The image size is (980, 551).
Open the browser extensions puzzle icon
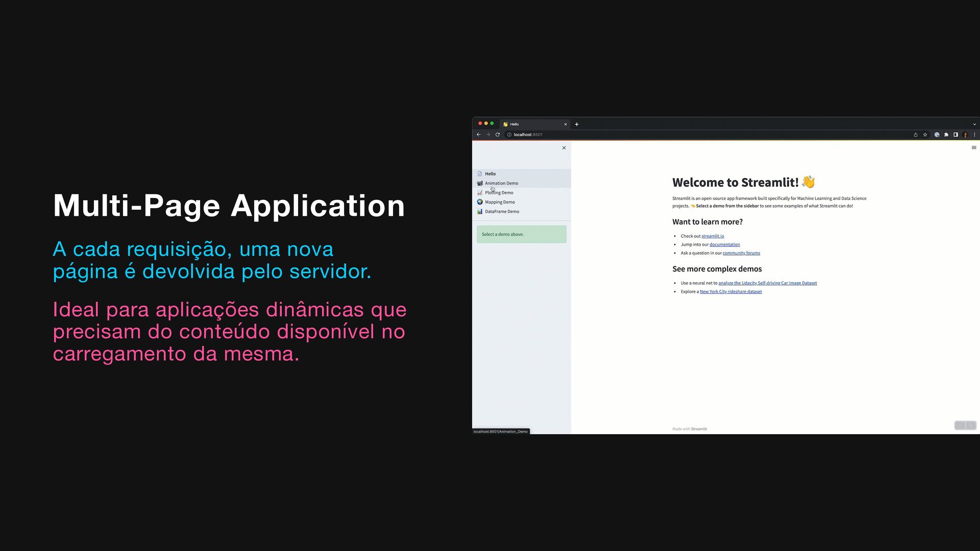[946, 135]
